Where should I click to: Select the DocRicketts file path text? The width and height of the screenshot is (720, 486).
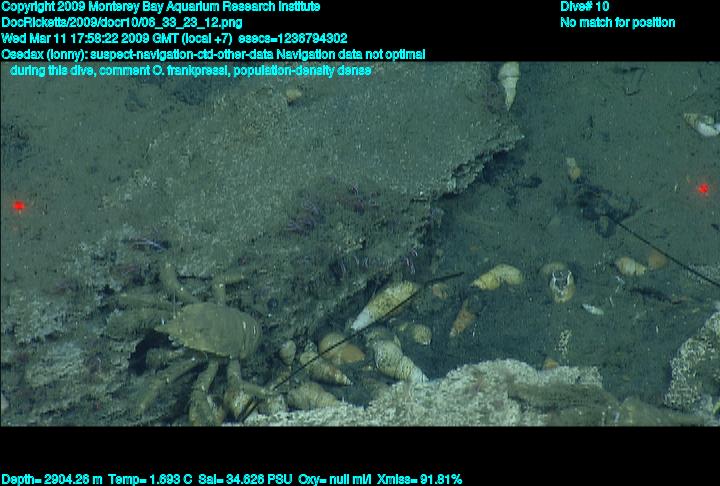tap(122, 23)
